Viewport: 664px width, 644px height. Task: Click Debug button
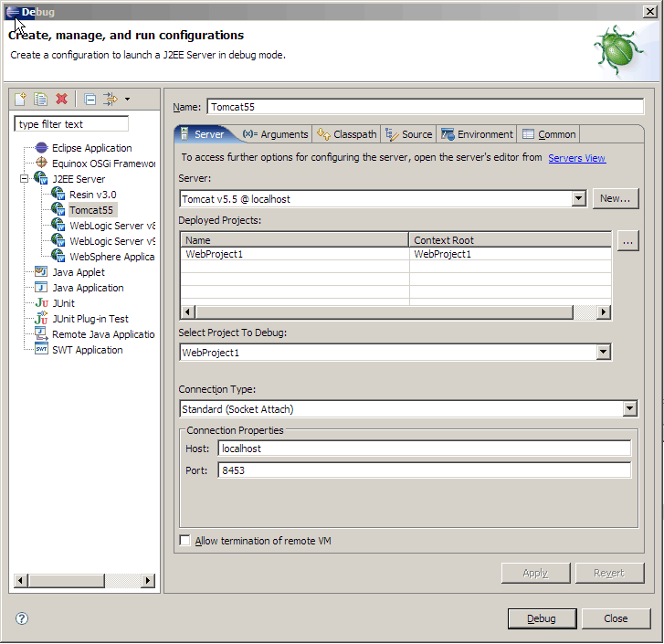542,618
